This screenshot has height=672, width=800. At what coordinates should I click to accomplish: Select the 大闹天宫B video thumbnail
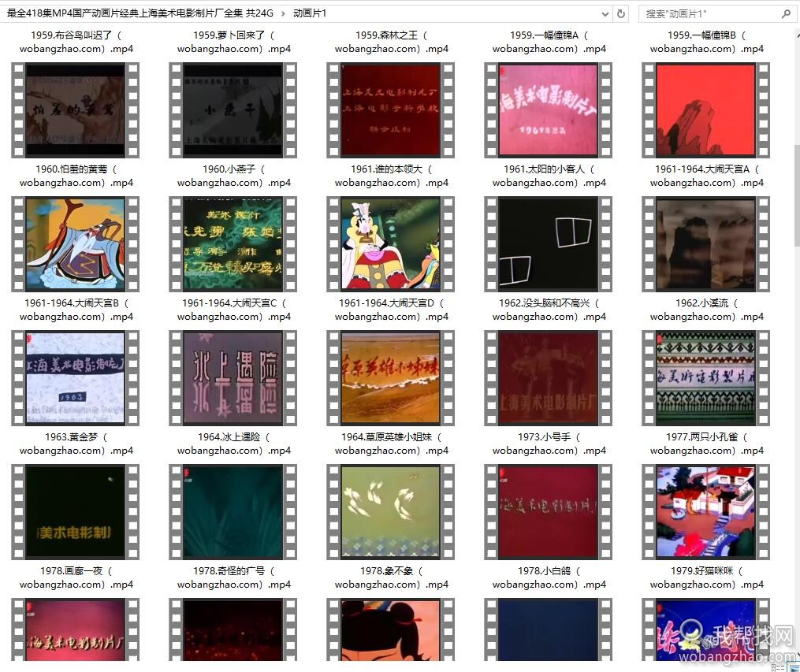tap(76, 243)
